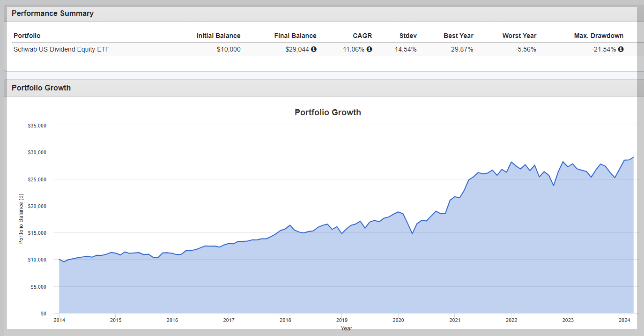Click the $35,000 y-axis label

click(37, 126)
